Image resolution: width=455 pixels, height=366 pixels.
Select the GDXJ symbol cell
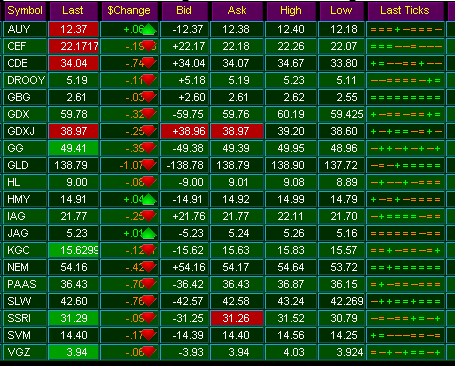point(25,131)
